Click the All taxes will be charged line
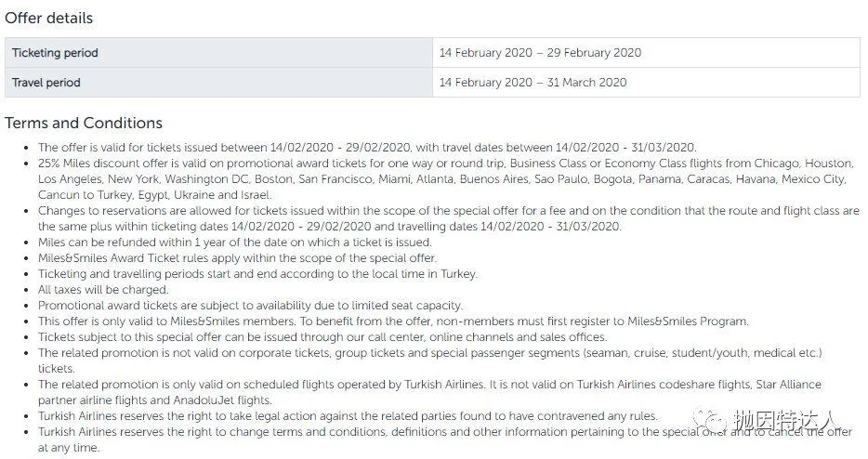This screenshot has height=459, width=868. tap(103, 290)
